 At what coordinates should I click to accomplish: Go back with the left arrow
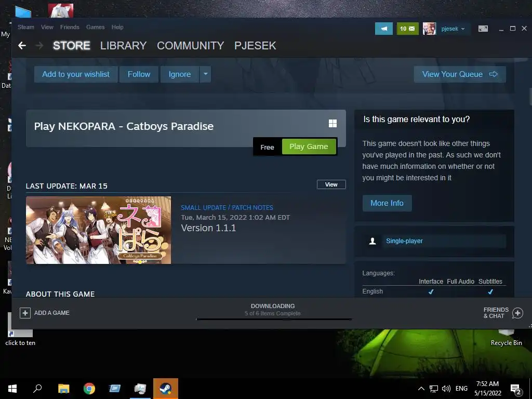tap(22, 46)
